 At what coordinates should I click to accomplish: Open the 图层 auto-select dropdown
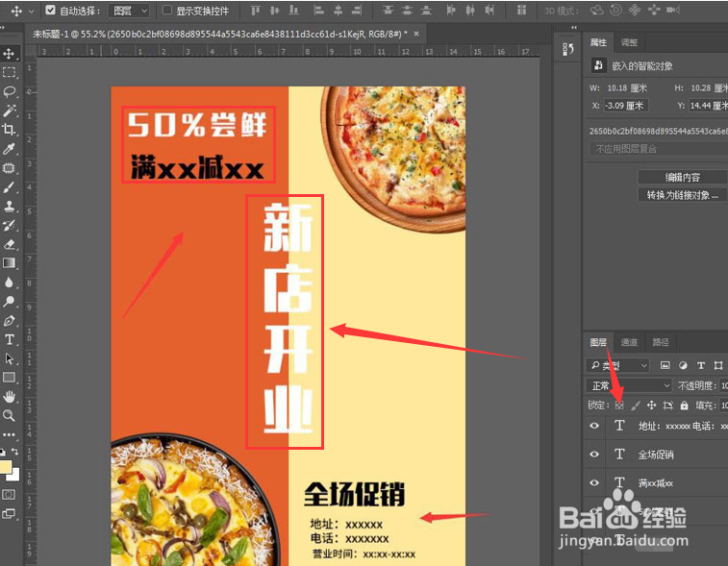[x=129, y=11]
